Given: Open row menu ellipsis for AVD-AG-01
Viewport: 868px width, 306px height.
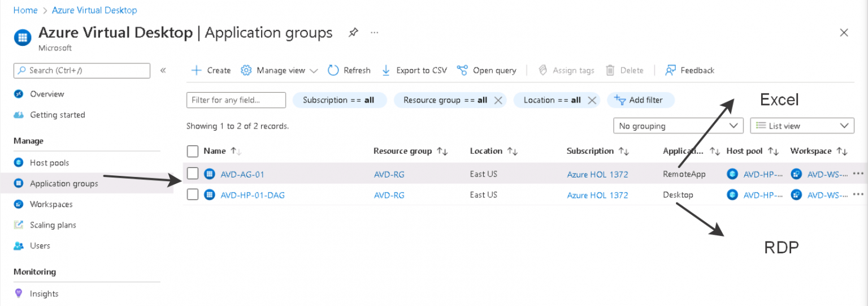Looking at the screenshot, I should pyautogui.click(x=858, y=174).
